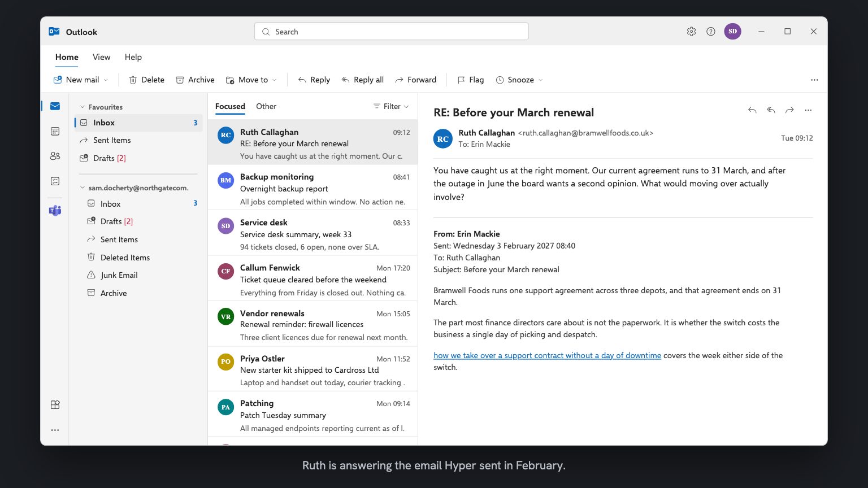The width and height of the screenshot is (868, 488).
Task: Click the New mail button
Action: pyautogui.click(x=76, y=80)
